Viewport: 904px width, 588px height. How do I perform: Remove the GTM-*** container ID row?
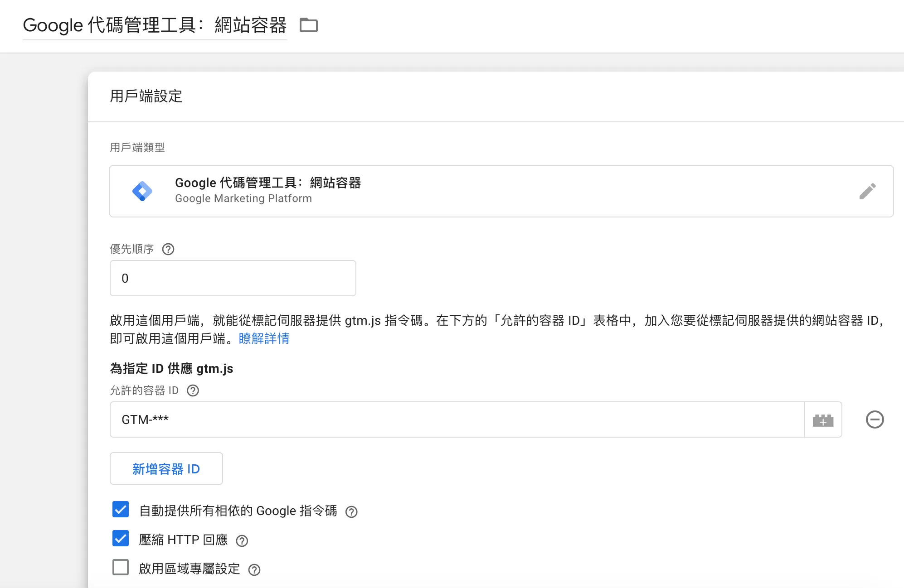875,419
